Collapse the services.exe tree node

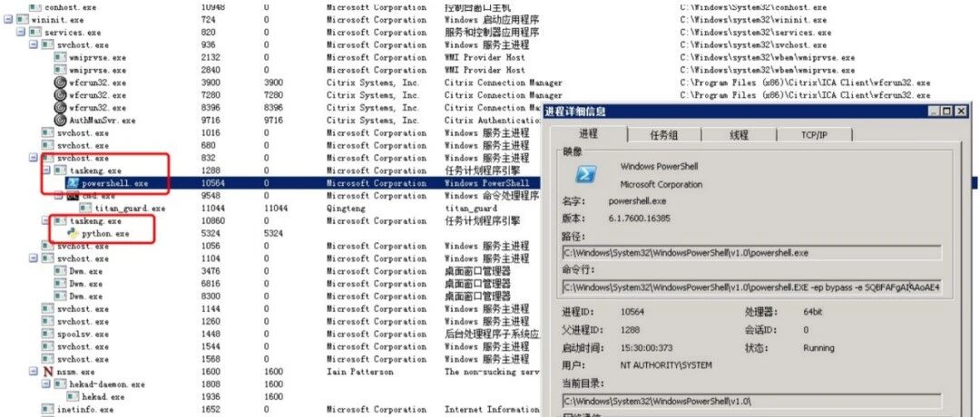21,33
